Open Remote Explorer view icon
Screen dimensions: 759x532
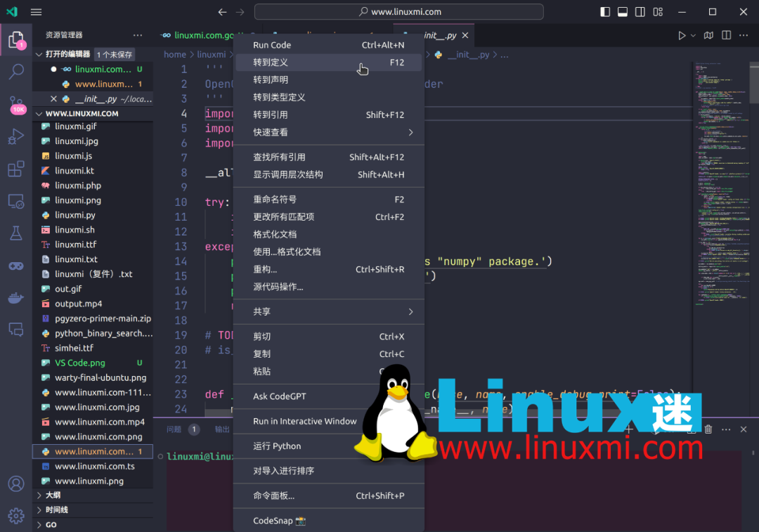tap(16, 202)
